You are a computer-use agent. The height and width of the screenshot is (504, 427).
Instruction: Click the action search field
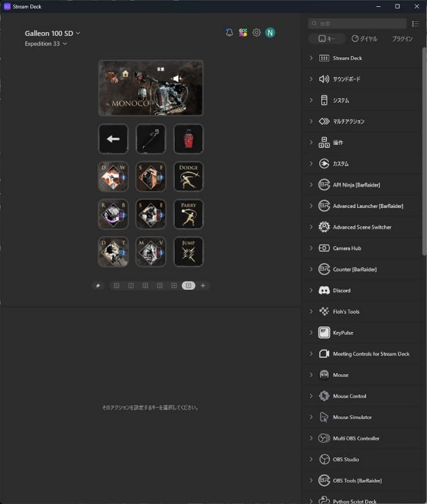358,23
